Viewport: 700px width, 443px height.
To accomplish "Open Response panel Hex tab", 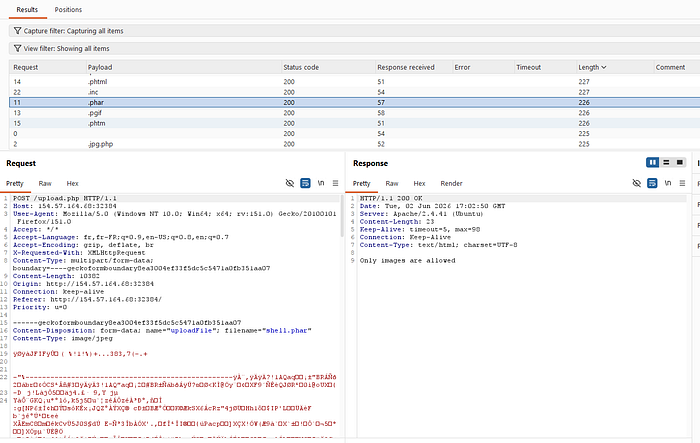I will [419, 183].
